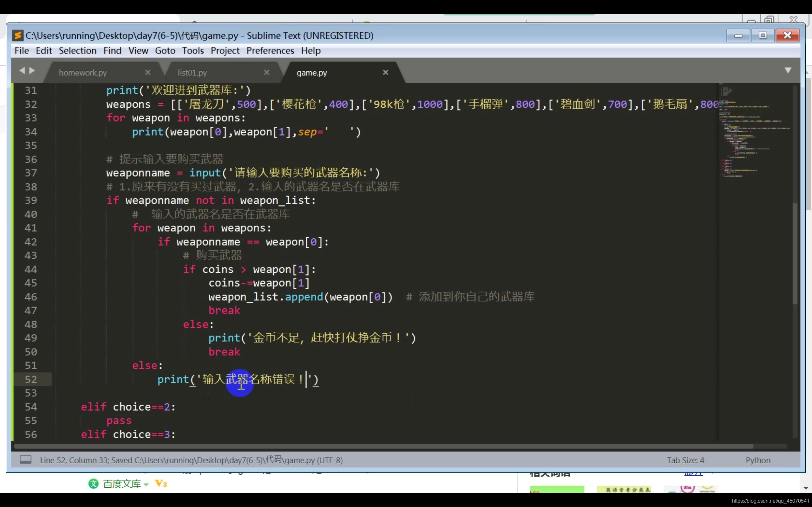
Task: Switch to the homework.py tab
Action: tap(83, 73)
